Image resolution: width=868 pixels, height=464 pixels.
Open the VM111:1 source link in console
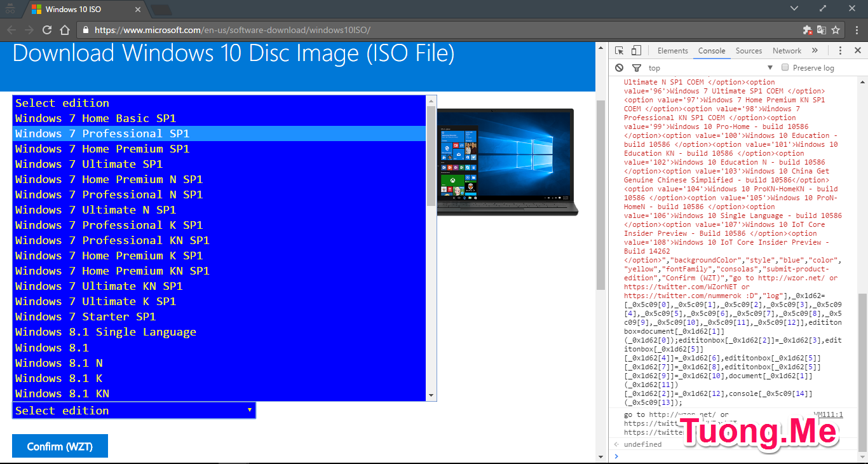829,414
